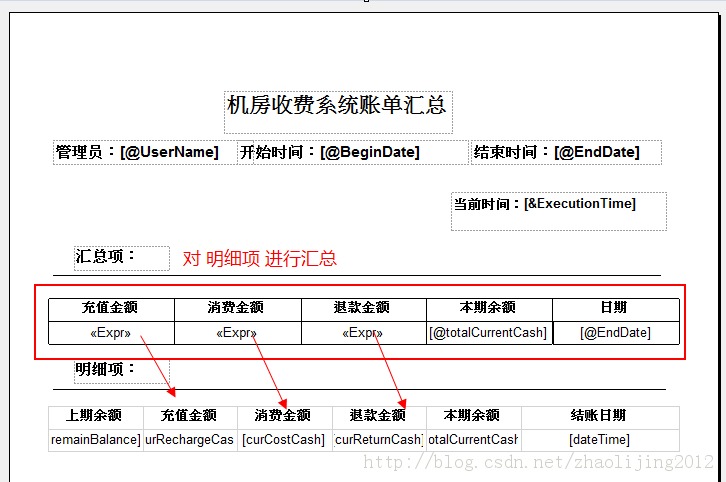
Task: Click detail table header 退款金额
Action: click(x=379, y=418)
